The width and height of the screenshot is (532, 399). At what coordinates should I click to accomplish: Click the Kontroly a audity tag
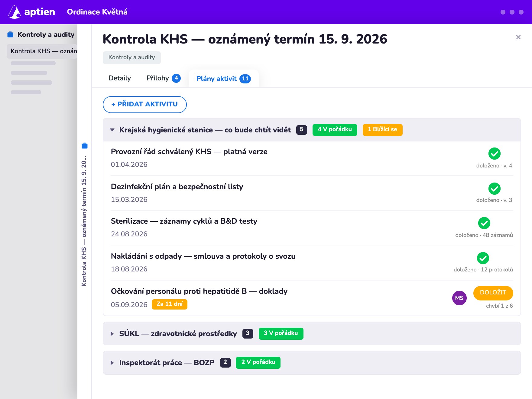click(131, 57)
